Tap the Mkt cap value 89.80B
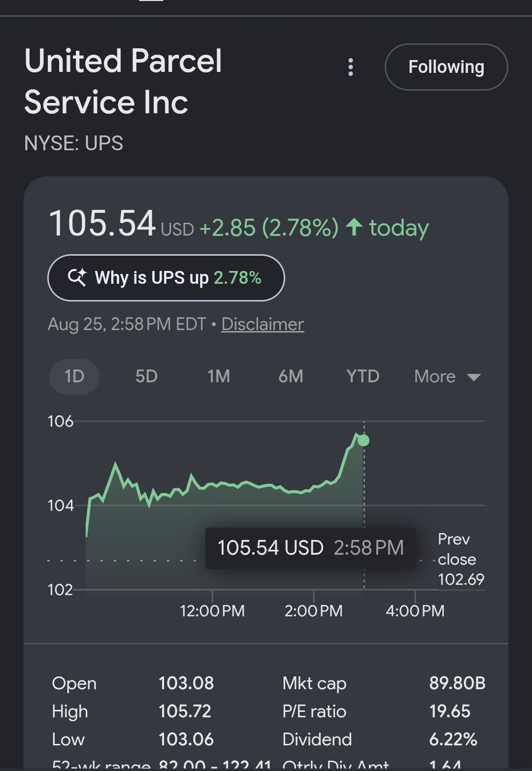The width and height of the screenshot is (532, 771). [x=457, y=683]
